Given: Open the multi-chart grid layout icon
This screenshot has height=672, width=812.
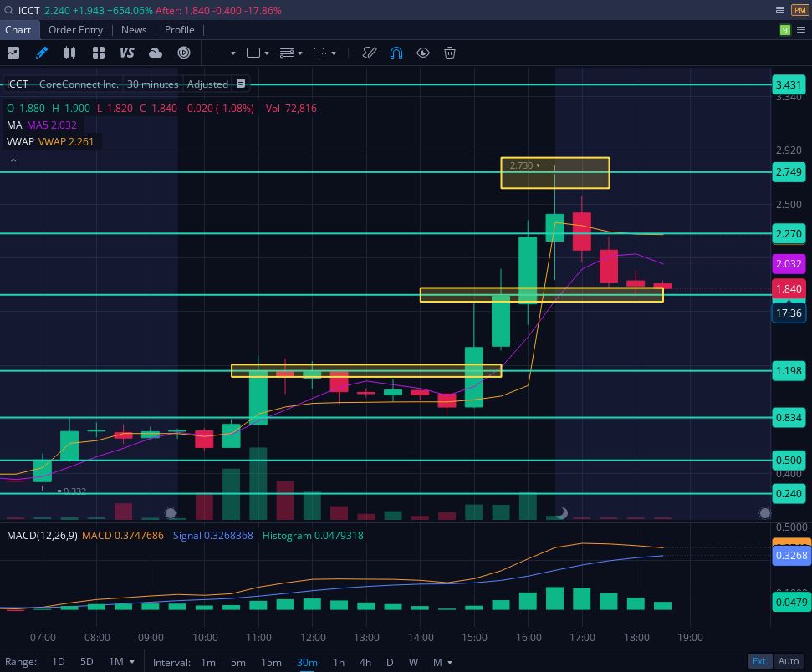Looking at the screenshot, I should [x=99, y=53].
